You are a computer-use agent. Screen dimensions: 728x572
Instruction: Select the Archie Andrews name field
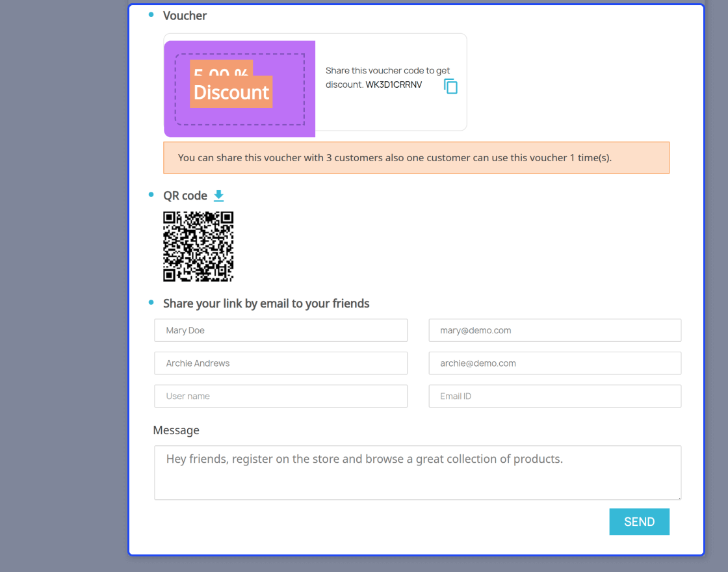point(281,363)
